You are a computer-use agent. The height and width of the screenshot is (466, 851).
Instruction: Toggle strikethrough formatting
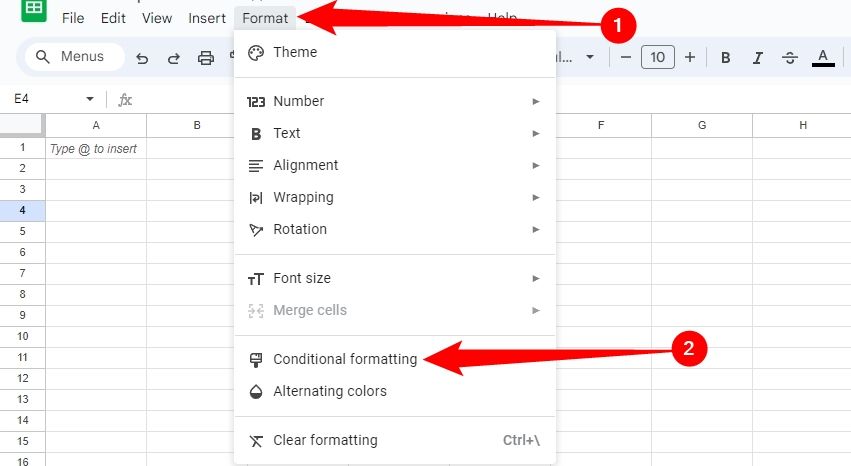click(x=790, y=58)
